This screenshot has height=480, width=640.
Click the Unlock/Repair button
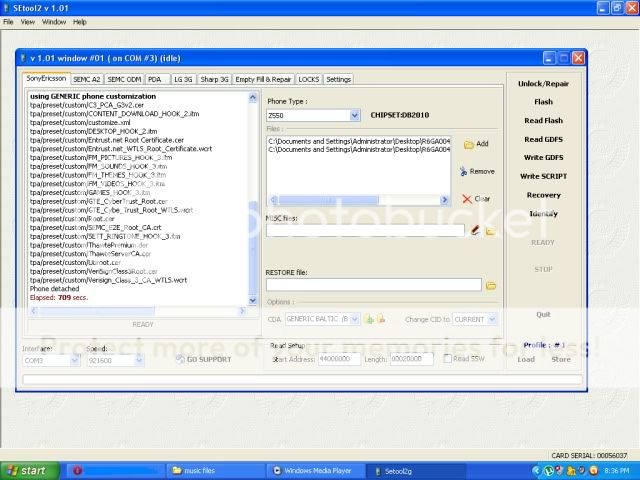click(x=543, y=84)
